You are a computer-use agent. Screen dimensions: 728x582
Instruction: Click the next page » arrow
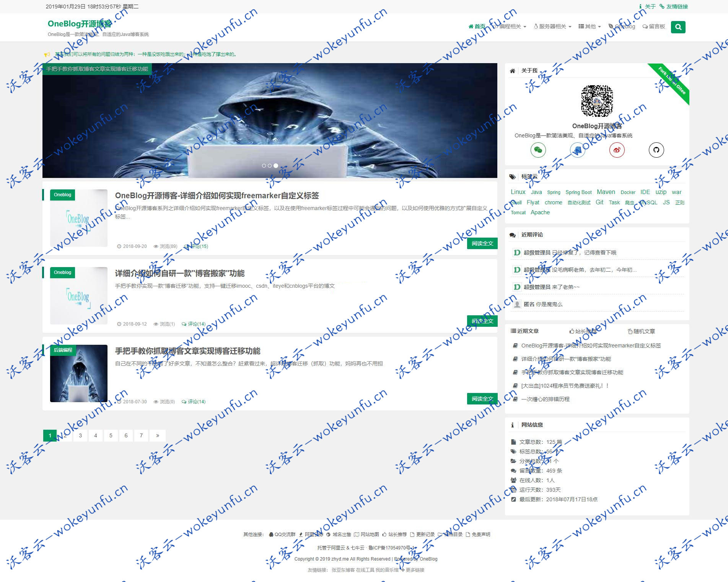[157, 435]
